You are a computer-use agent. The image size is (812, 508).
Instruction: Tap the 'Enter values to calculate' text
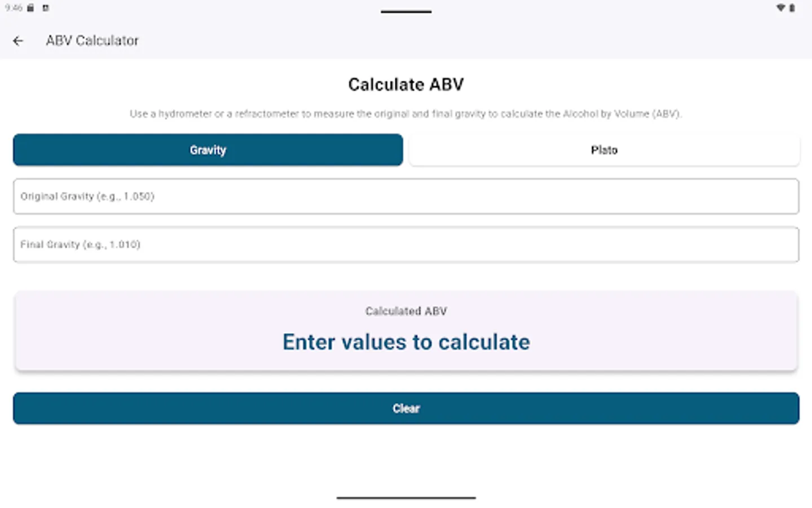point(405,341)
